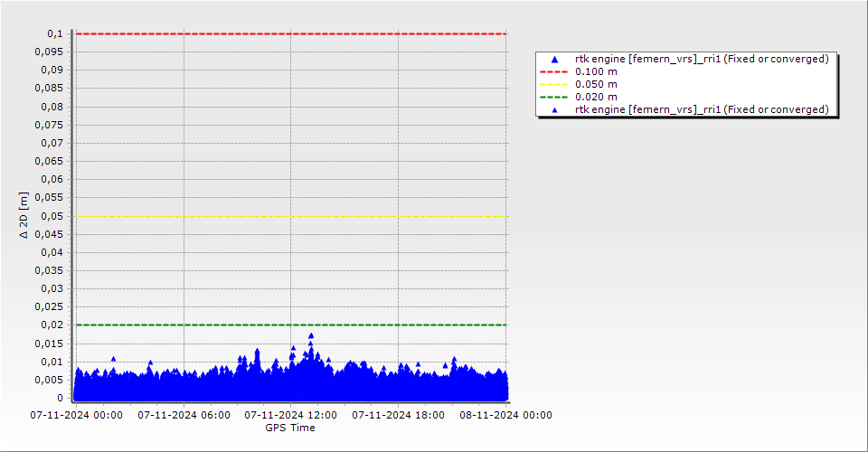This screenshot has width=868, height=452.
Task: Select the "0.020 m" legend label
Action: point(597,97)
